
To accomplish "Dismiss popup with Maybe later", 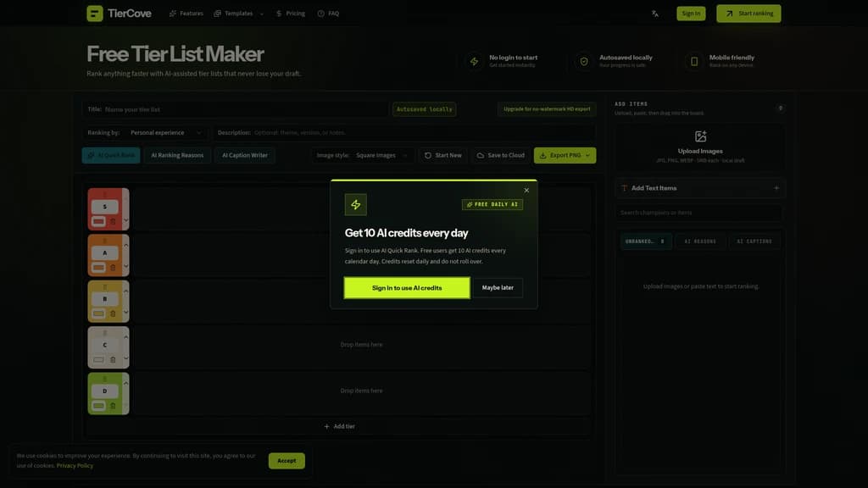I will [498, 288].
